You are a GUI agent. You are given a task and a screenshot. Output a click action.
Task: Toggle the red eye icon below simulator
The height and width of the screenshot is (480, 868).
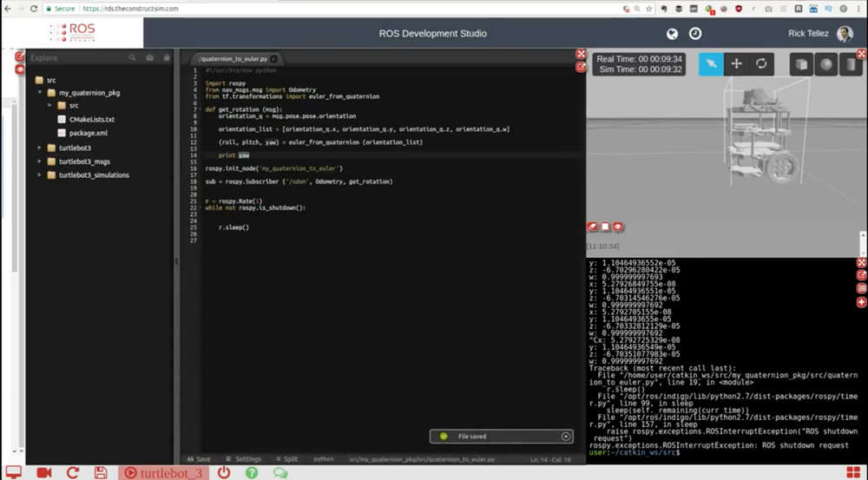tap(618, 227)
